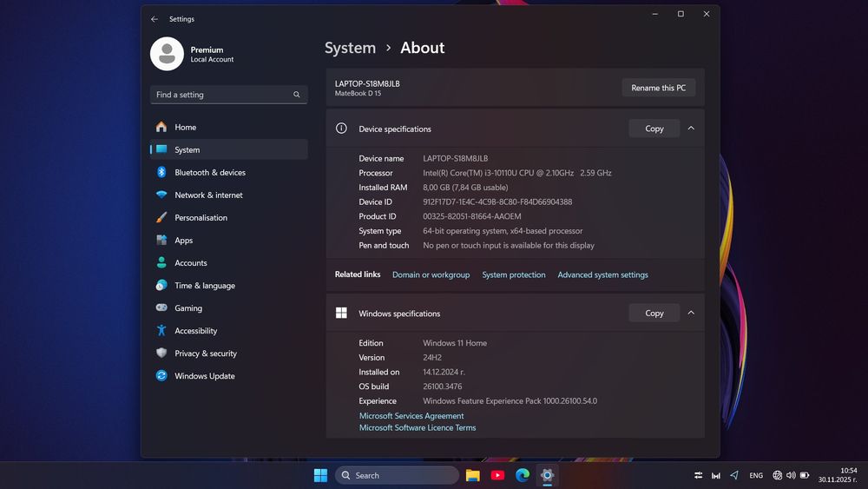The image size is (868, 489).
Task: Open the Domain or workgroup link
Action: 431,274
